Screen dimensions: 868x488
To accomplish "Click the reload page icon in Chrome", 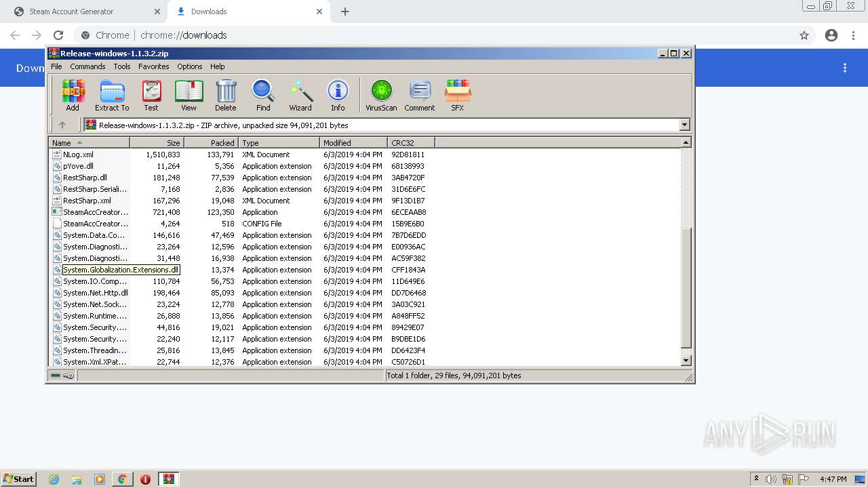I will click(x=58, y=35).
